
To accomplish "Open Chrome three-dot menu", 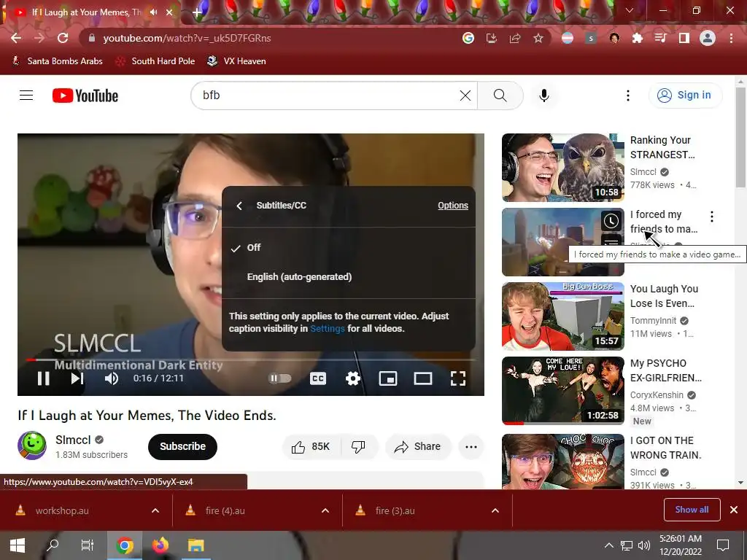I will tap(731, 38).
